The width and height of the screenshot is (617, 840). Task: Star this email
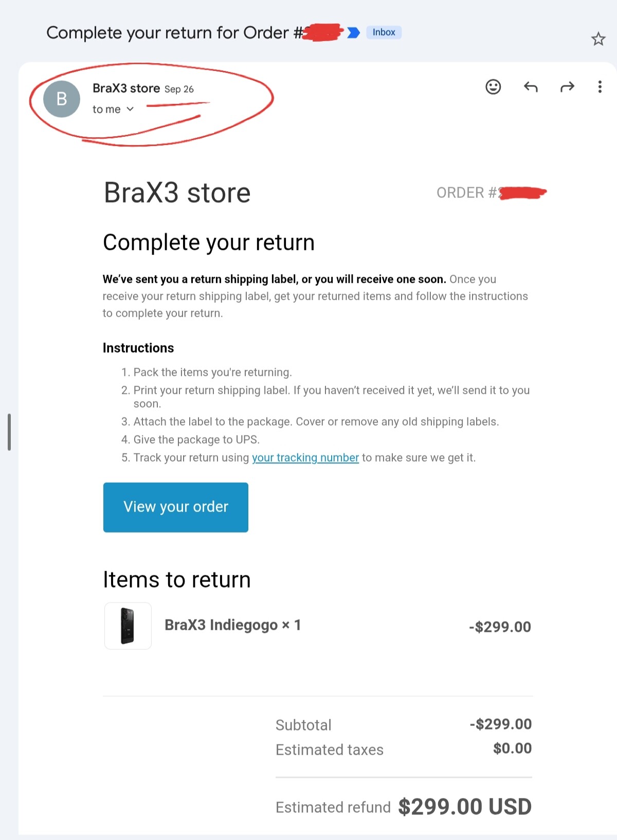coord(598,39)
